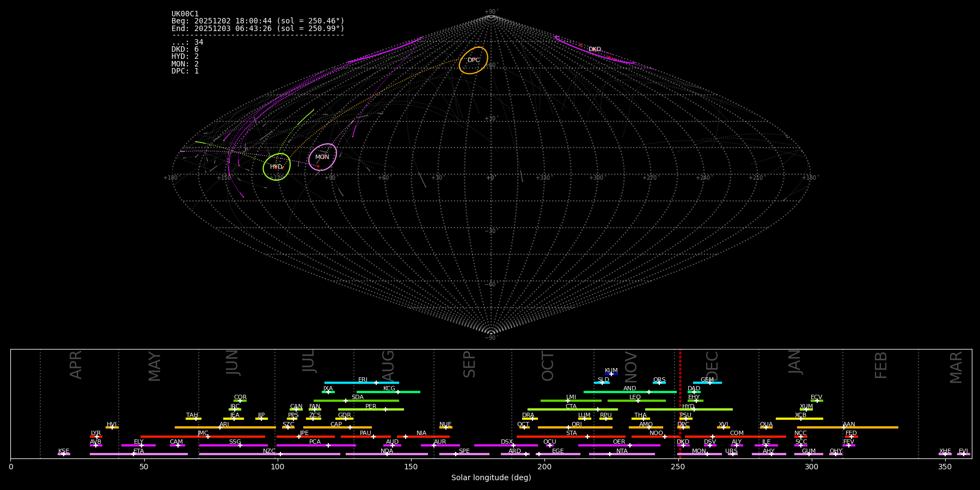This screenshot has width=980, height=490.
Task: Click the QUA shower peak marker
Action: tap(765, 427)
